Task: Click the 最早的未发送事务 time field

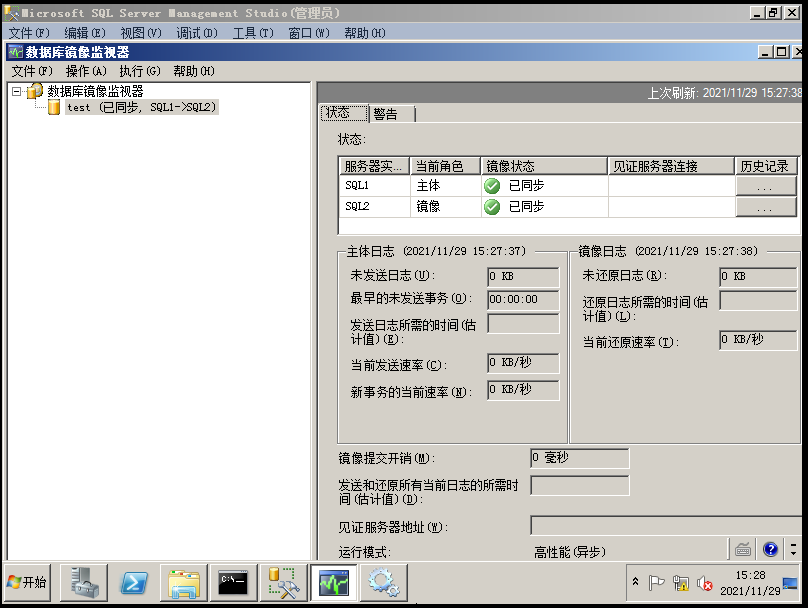Action: pos(523,300)
